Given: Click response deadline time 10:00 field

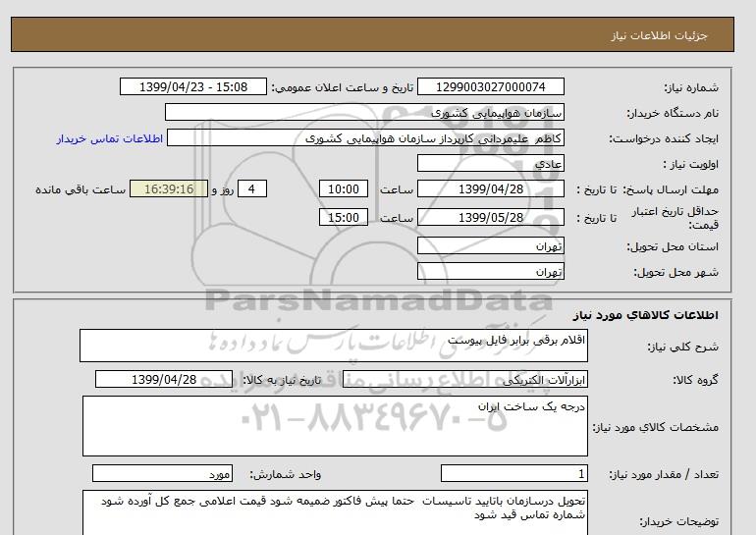Looking at the screenshot, I should click(344, 188).
